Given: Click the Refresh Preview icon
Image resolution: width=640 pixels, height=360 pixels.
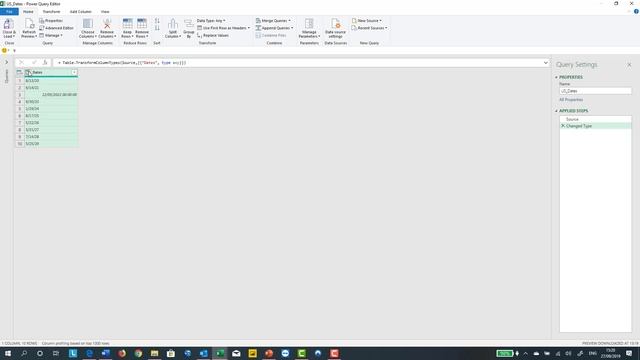Looking at the screenshot, I should tap(29, 24).
